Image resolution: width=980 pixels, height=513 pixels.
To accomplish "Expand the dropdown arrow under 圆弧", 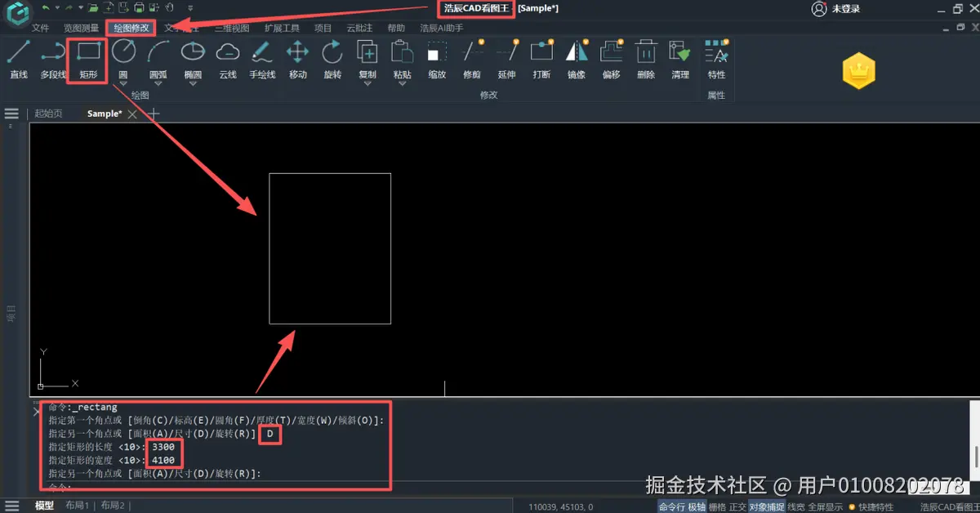I will pyautogui.click(x=158, y=84).
